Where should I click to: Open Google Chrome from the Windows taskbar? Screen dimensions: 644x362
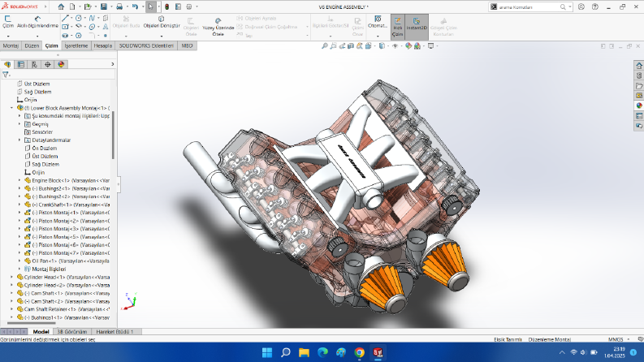point(360,352)
